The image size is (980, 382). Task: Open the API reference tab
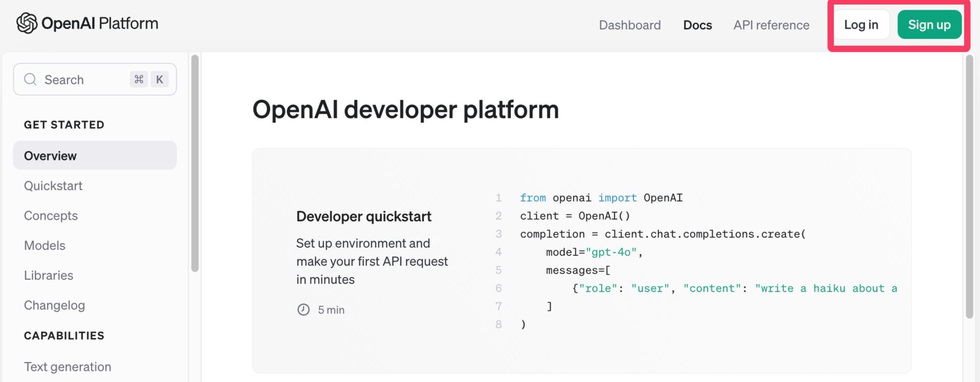[x=771, y=25]
